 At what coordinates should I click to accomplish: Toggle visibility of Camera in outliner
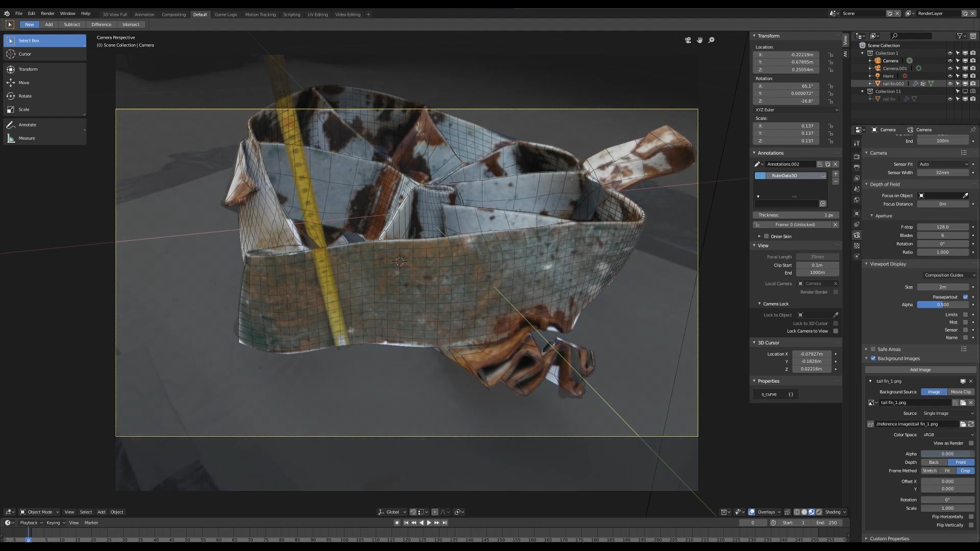pos(950,61)
